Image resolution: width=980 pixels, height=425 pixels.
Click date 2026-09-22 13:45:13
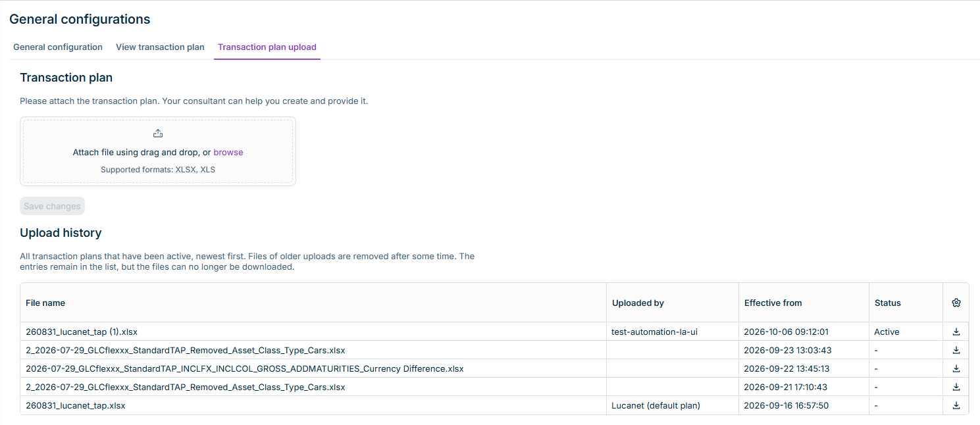(787, 368)
